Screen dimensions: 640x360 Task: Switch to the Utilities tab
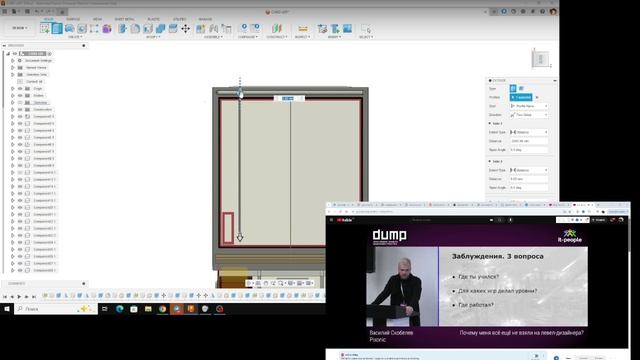point(180,19)
